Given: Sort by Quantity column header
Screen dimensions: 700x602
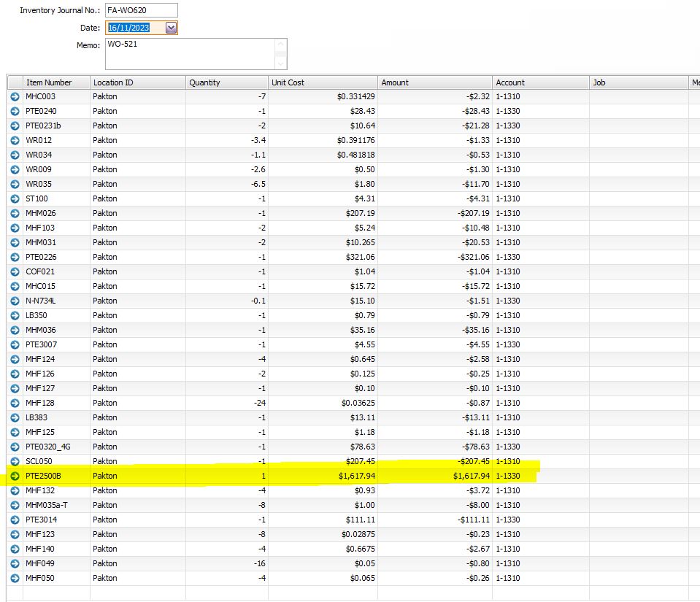Looking at the screenshot, I should (227, 82).
